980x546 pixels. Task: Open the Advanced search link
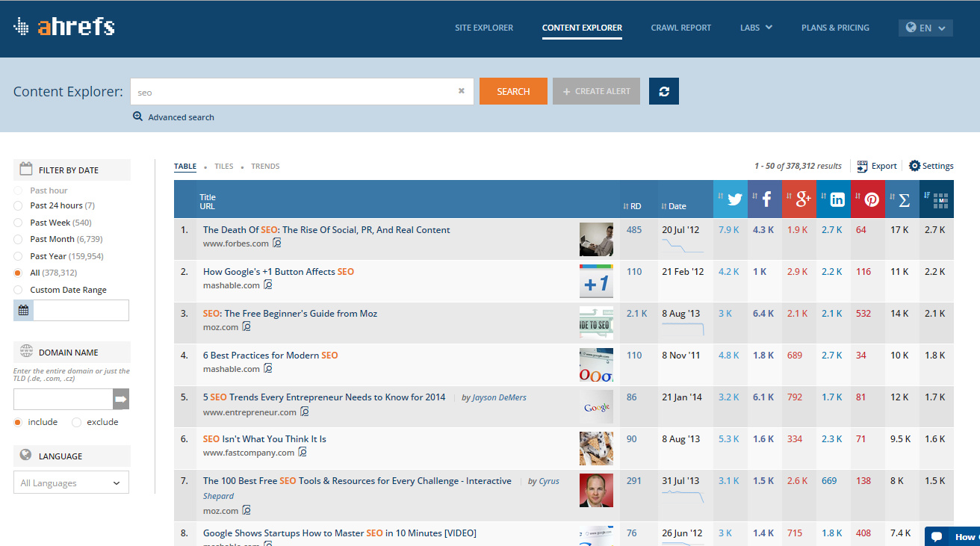(181, 117)
